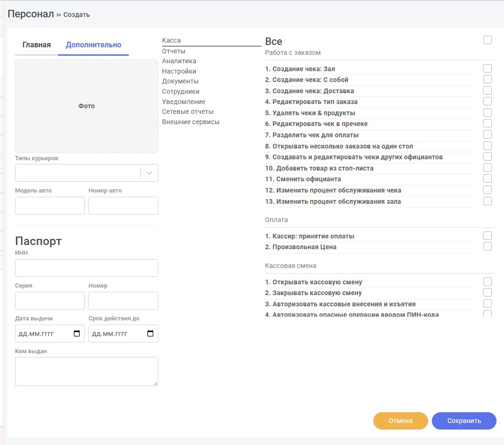Screen dimensions: 504x445
Task: Enable Разделить чек для оплаты
Action: pos(488,134)
